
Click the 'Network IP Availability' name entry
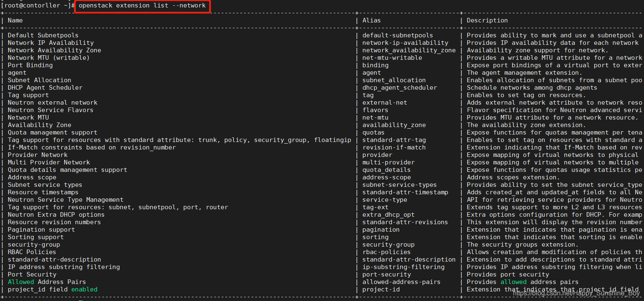pos(51,43)
